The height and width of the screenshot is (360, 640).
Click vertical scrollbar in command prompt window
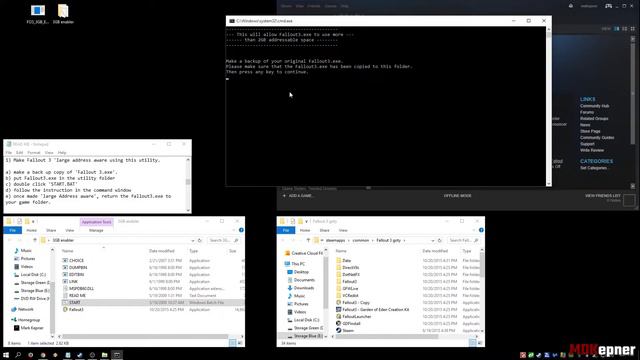pos(549,107)
